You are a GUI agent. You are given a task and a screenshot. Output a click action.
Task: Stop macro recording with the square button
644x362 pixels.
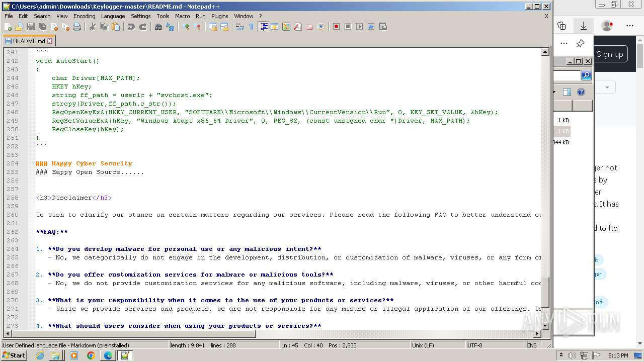tap(348, 27)
